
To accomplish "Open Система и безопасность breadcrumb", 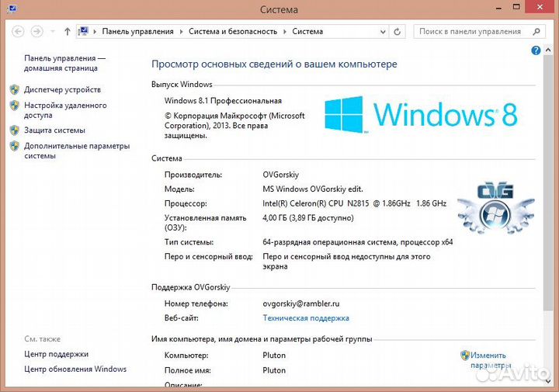I will click(233, 31).
